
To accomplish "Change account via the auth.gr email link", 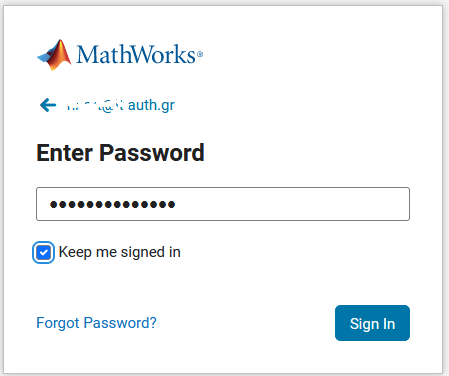I will (120, 105).
